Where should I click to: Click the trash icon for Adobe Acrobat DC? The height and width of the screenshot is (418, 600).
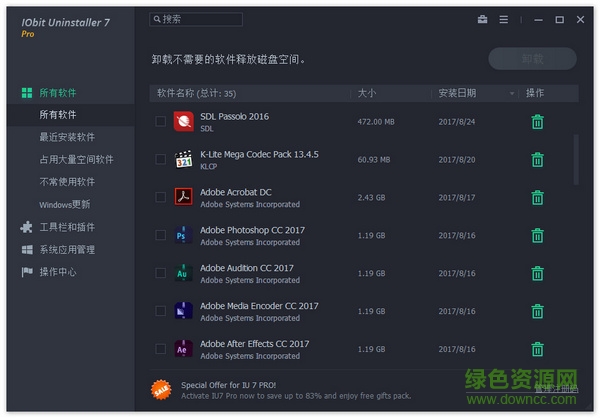point(537,198)
